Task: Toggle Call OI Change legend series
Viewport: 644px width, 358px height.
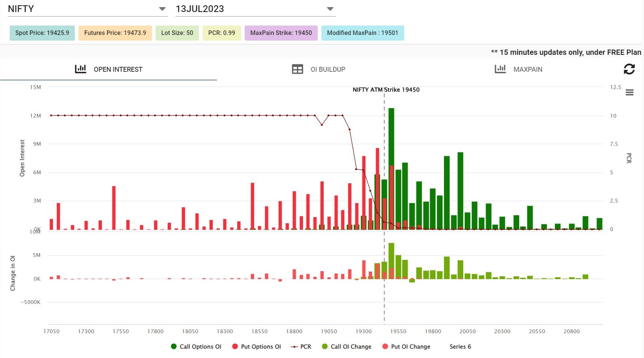Action: (347, 346)
